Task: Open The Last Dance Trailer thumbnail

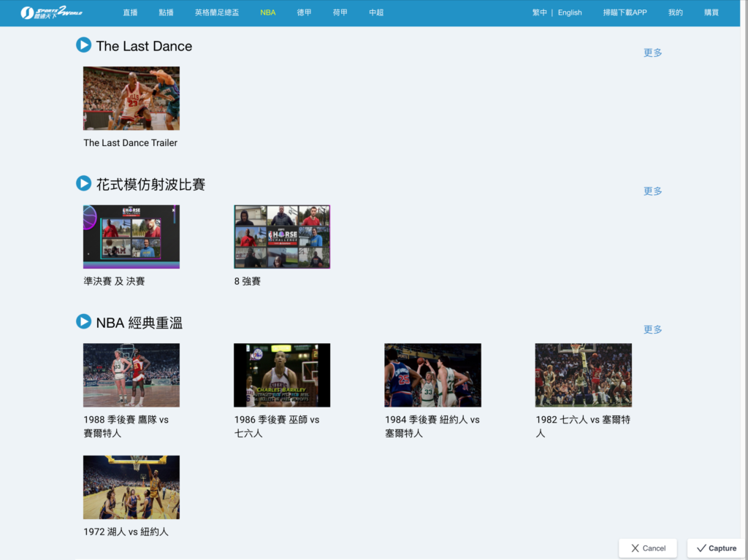Action: click(131, 99)
